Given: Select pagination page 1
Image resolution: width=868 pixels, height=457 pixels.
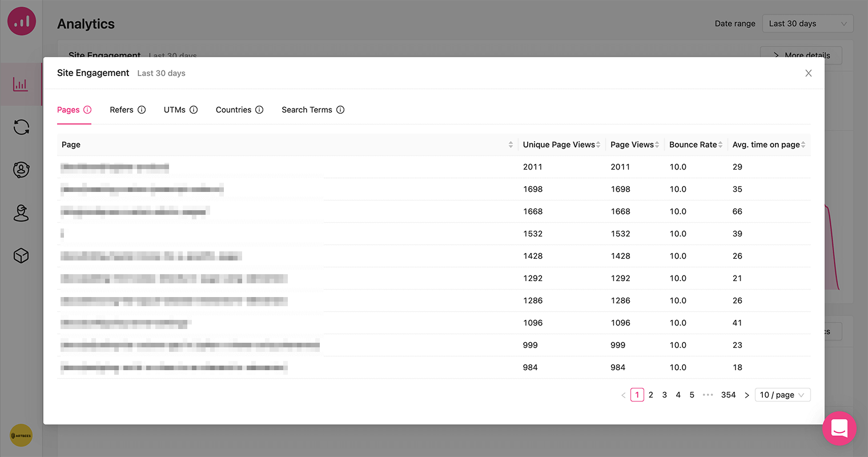Looking at the screenshot, I should click(637, 395).
